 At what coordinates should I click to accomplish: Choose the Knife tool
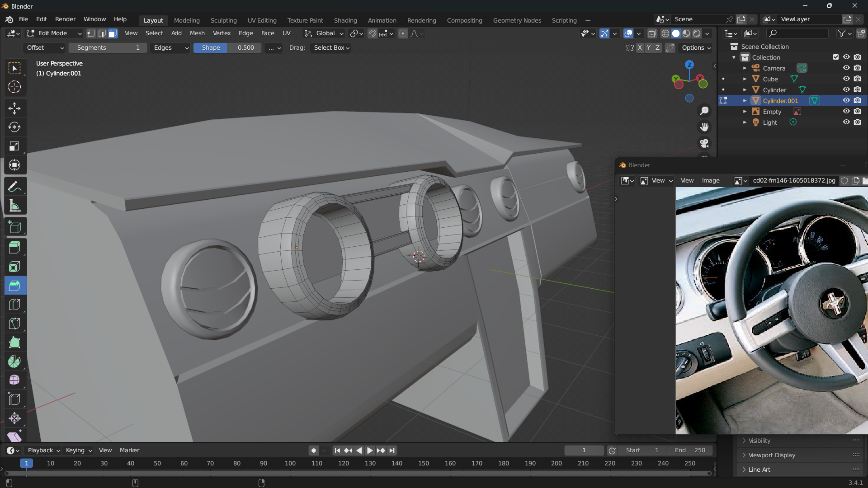14,324
